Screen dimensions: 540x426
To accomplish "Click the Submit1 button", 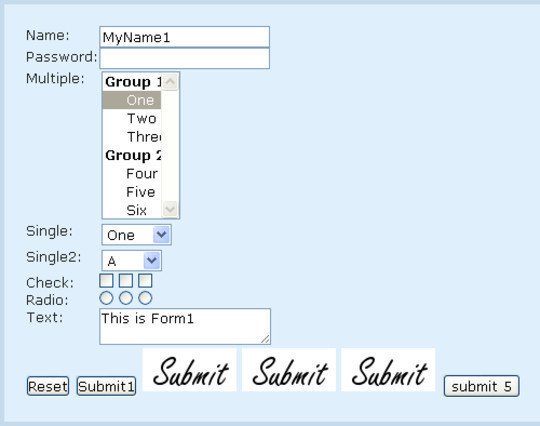I will 106,386.
